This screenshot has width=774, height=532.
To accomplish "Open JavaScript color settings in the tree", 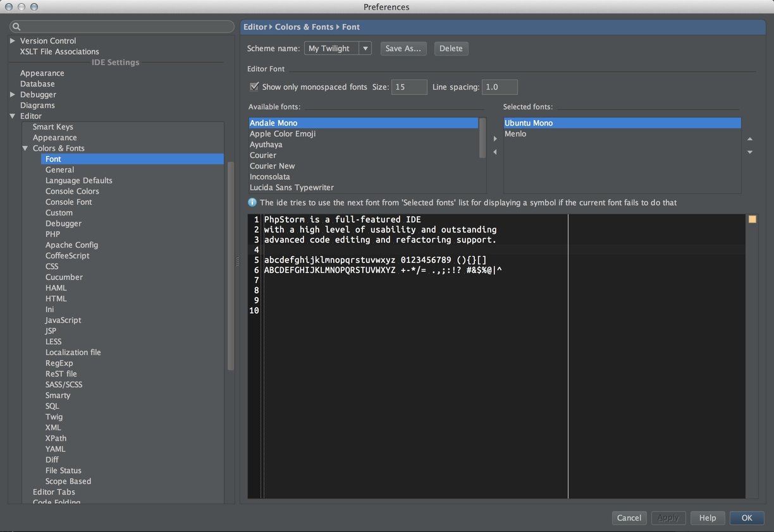I will coord(63,320).
